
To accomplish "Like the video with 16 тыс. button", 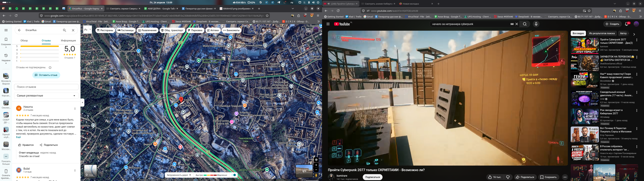I will (495, 177).
